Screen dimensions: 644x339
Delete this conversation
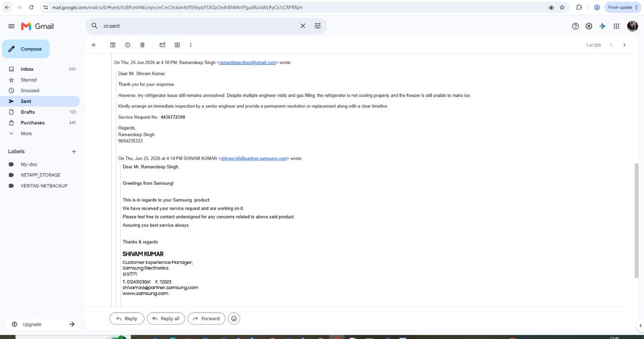(x=142, y=45)
